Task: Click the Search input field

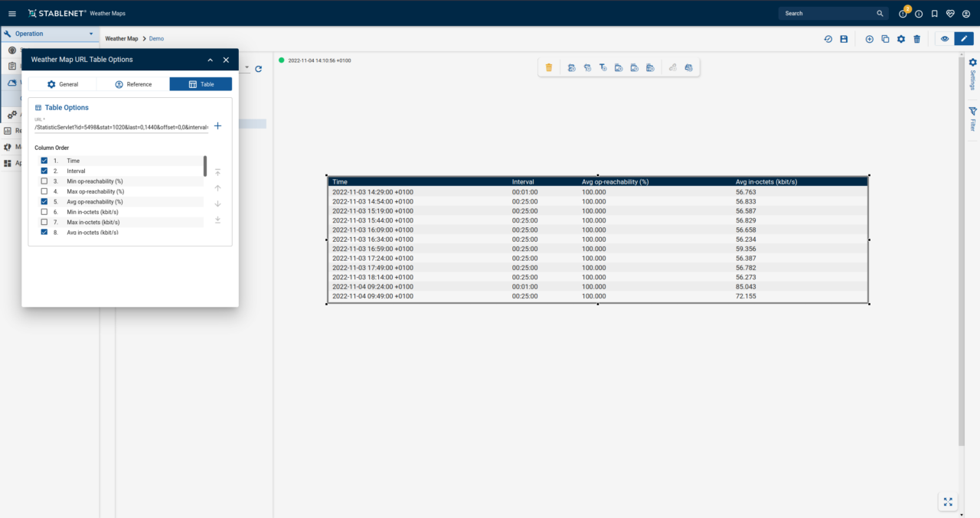Action: pyautogui.click(x=827, y=14)
